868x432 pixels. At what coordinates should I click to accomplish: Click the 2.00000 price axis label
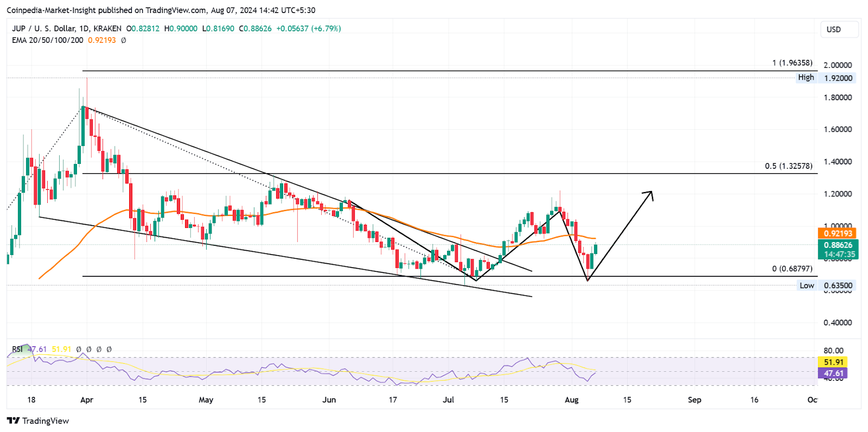pyautogui.click(x=838, y=65)
